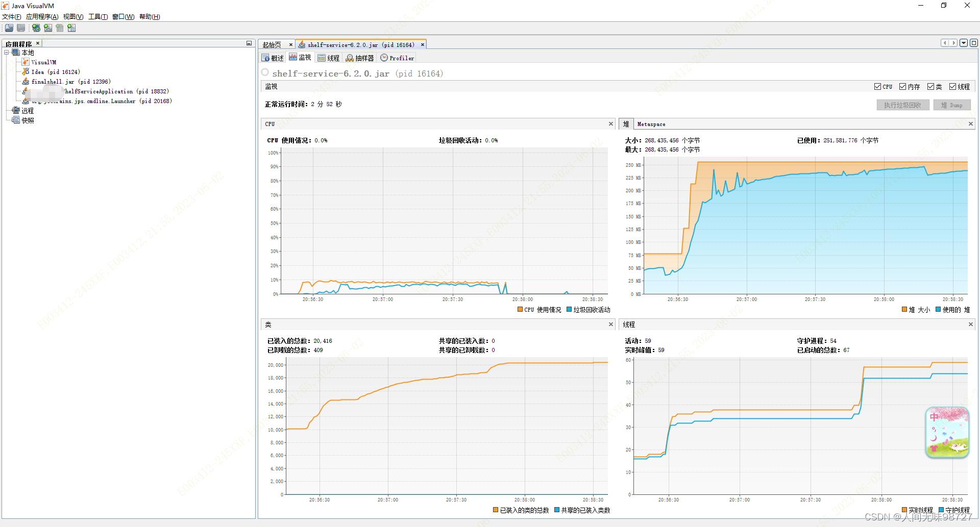Viewport: 980px width, 527px height.
Task: Close the CPU chart panel
Action: [611, 124]
